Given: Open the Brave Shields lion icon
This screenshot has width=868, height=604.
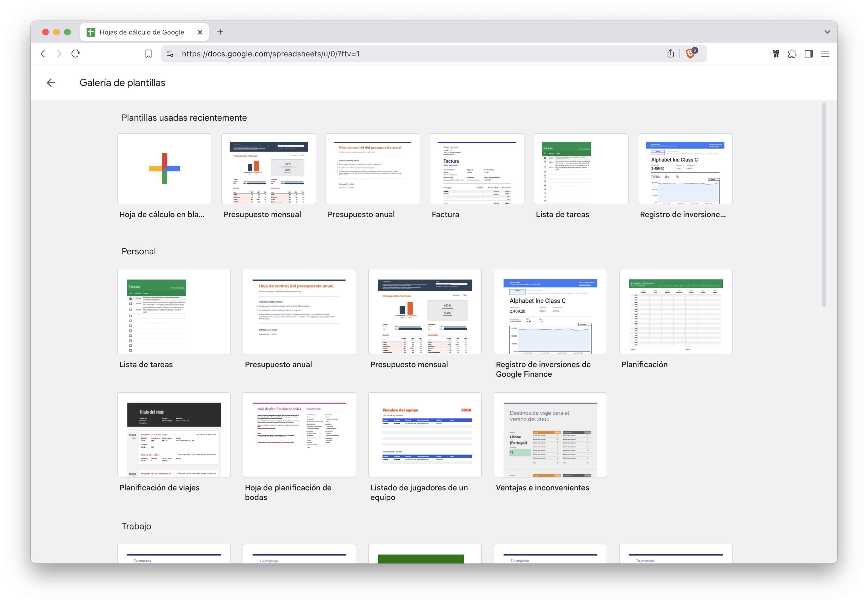Looking at the screenshot, I should [691, 53].
